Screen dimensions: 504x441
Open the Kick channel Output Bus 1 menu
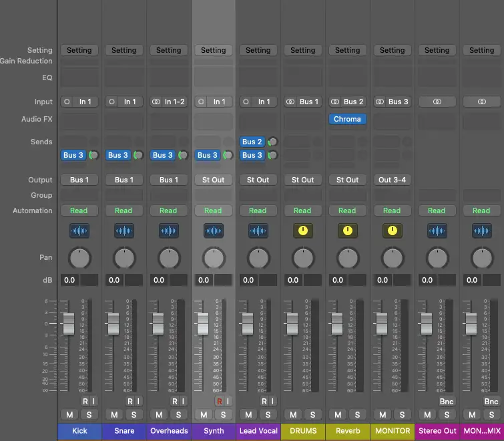click(x=79, y=180)
